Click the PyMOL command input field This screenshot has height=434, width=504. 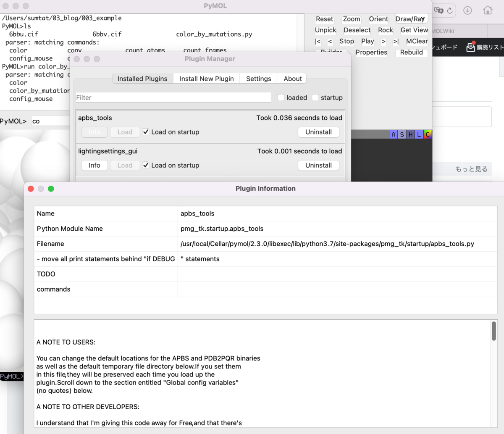(50, 121)
